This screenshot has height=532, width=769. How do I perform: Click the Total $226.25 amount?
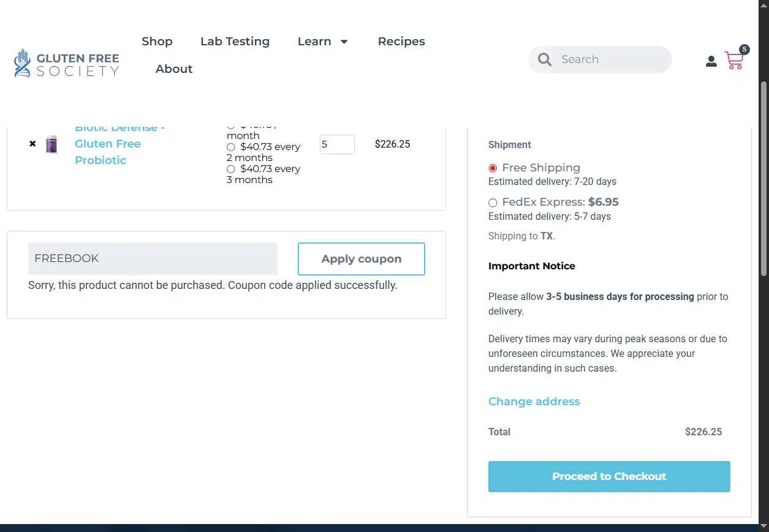(x=703, y=432)
